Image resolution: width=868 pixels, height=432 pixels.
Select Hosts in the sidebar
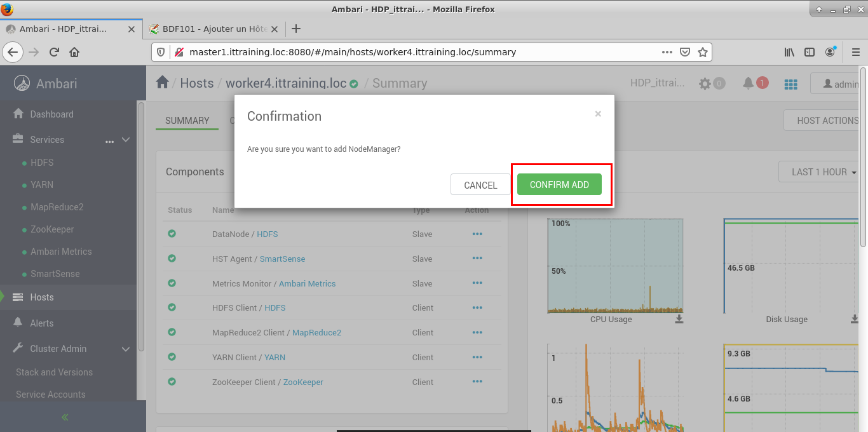point(42,297)
